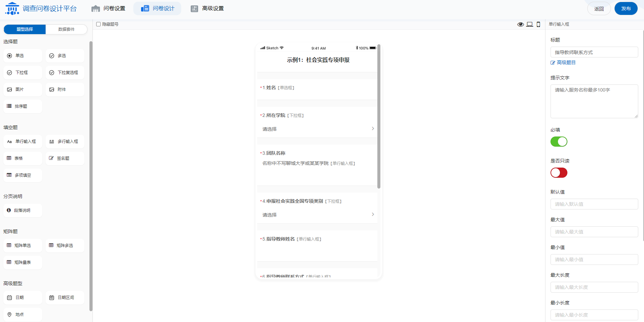
Task: Turn off the 必填 required toggle
Action: click(559, 142)
